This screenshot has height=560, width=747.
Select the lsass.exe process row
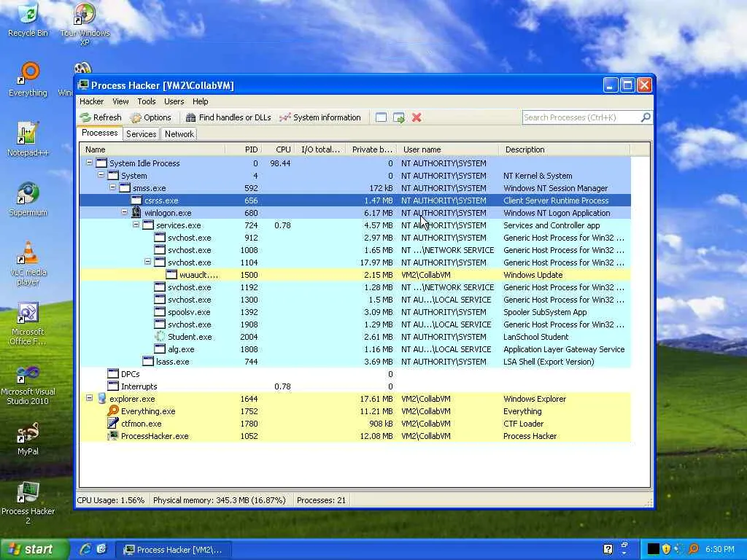click(355, 362)
